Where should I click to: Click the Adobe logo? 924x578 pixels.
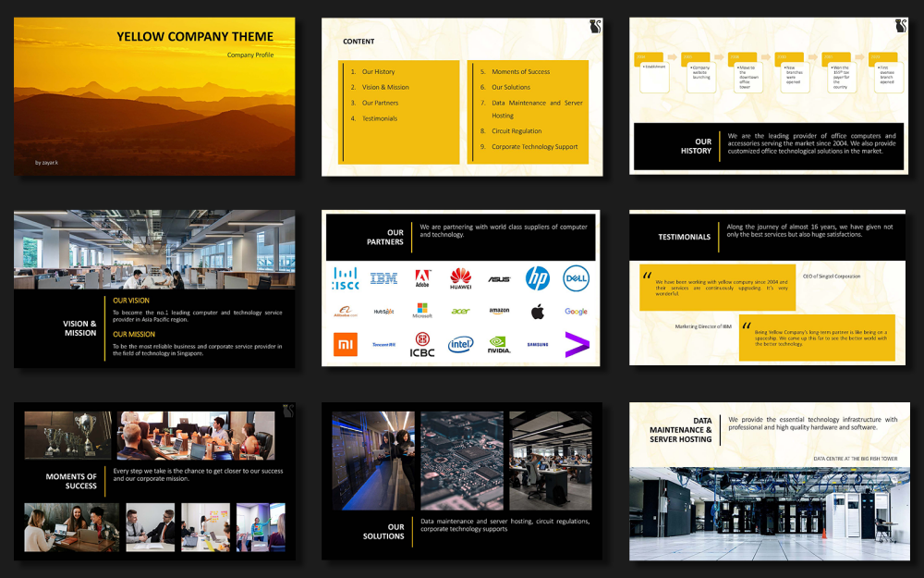click(422, 278)
